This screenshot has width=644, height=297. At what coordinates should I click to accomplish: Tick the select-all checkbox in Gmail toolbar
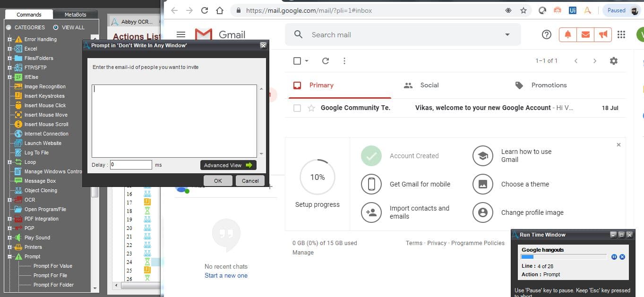coord(297,61)
